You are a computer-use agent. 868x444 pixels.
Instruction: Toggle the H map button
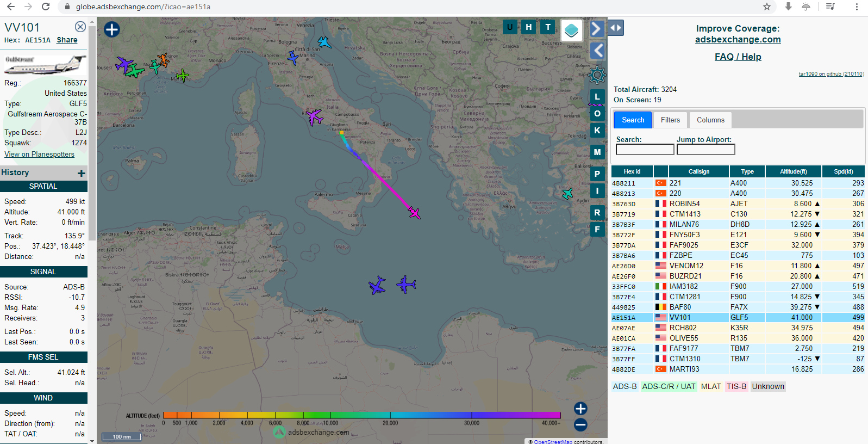[x=529, y=27]
